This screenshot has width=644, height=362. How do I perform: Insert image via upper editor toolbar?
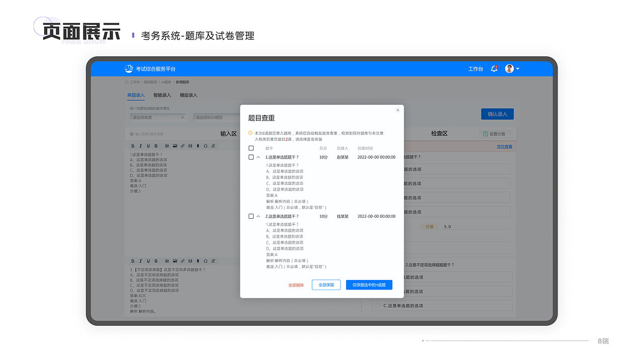(175, 146)
